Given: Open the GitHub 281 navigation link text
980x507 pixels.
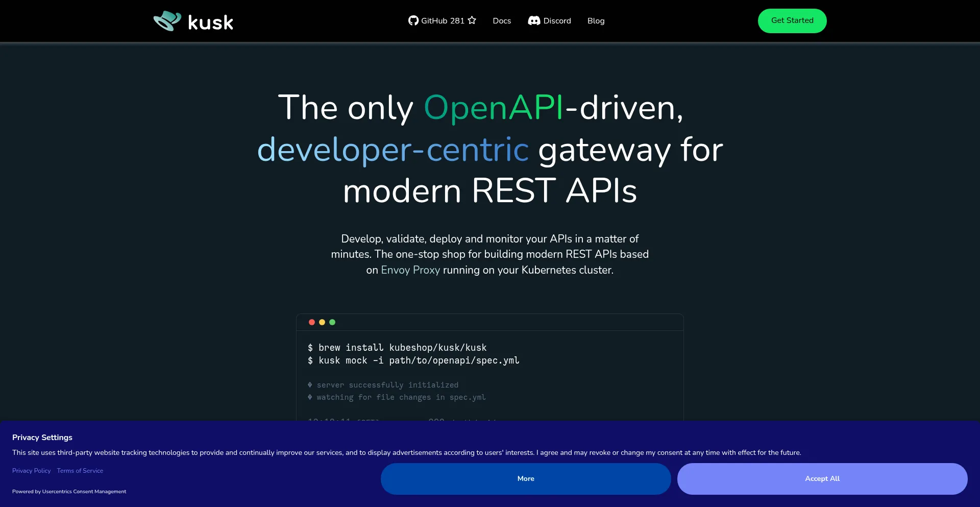Looking at the screenshot, I should [443, 21].
